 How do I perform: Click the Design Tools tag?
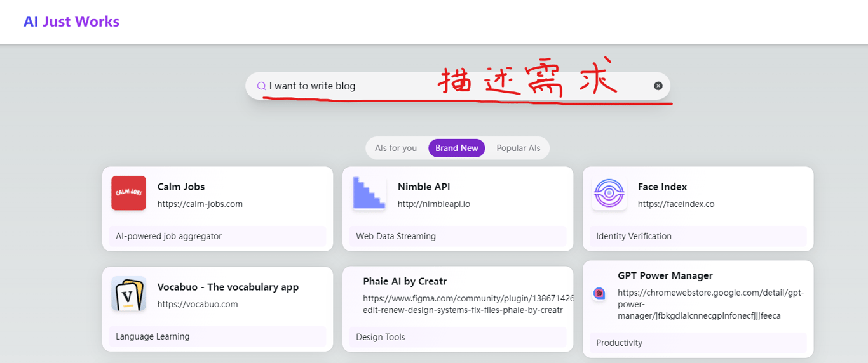point(458,337)
